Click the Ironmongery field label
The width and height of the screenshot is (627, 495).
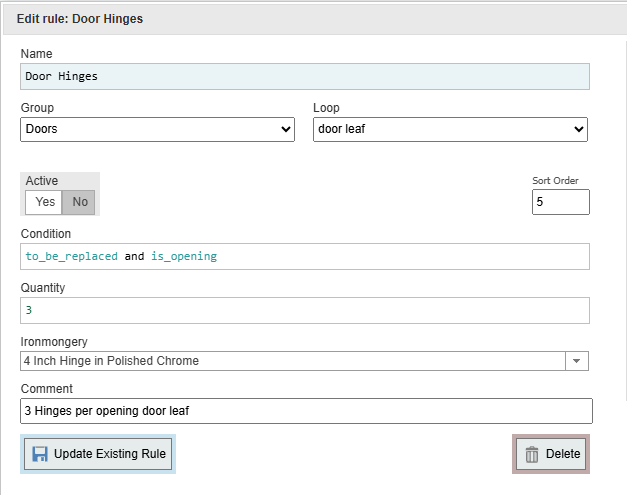(x=52, y=342)
